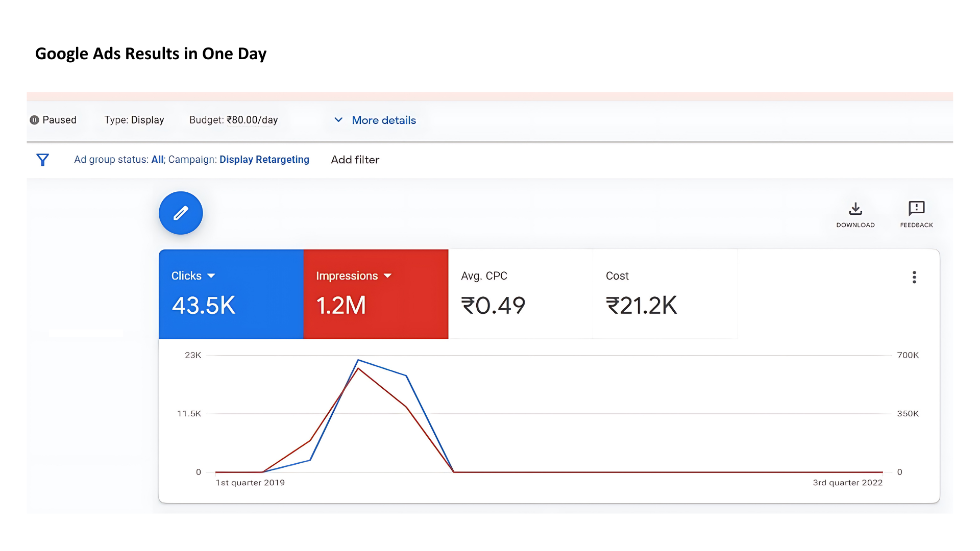The height and width of the screenshot is (551, 980).
Task: Click the Paused status icon
Action: point(34,120)
